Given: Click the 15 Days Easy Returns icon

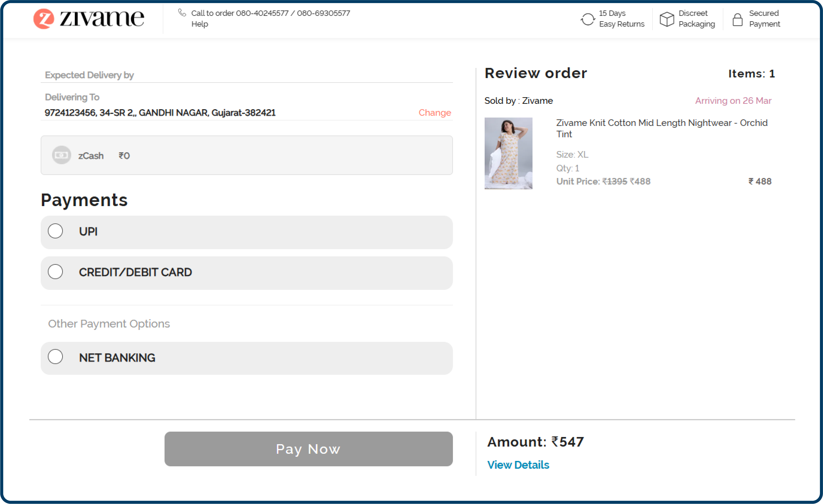Looking at the screenshot, I should pyautogui.click(x=588, y=19).
